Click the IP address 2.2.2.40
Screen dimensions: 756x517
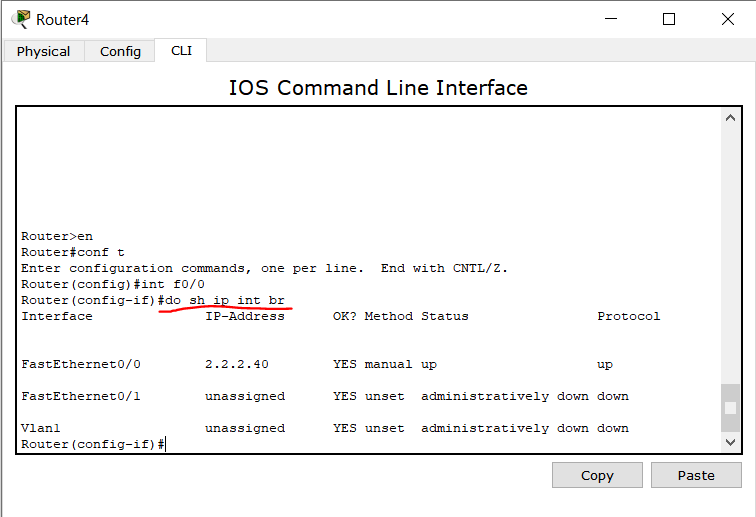[x=237, y=364]
